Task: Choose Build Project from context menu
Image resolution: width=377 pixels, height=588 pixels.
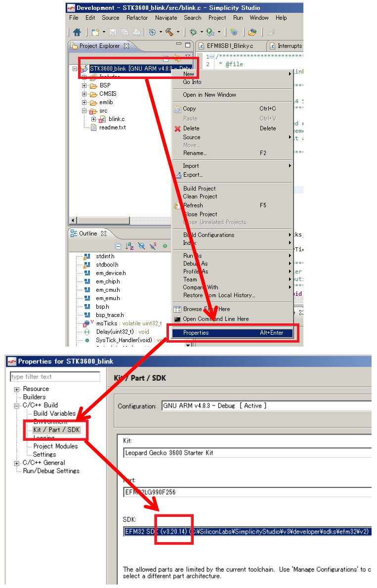Action: tap(199, 189)
